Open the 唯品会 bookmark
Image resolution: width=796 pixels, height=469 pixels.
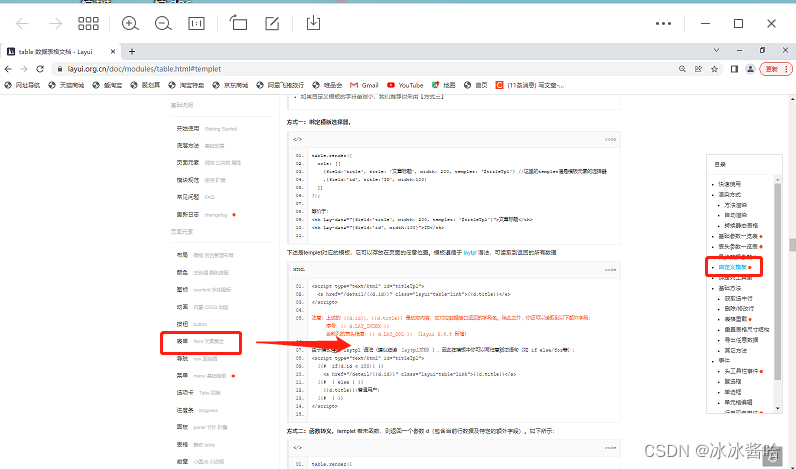pos(327,85)
